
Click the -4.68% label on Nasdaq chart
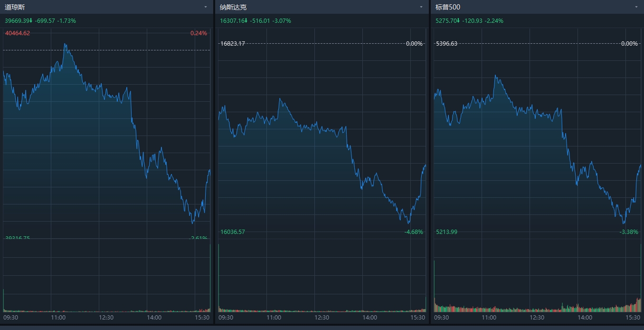tap(414, 232)
